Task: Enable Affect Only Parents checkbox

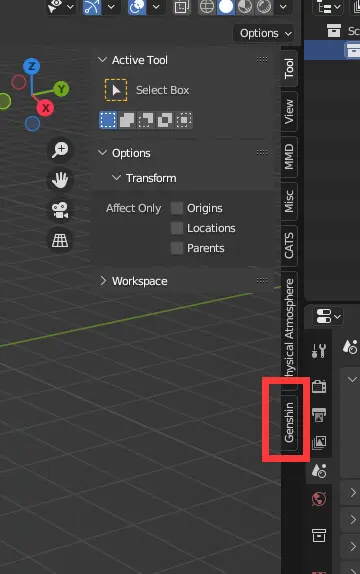Action: tap(177, 248)
